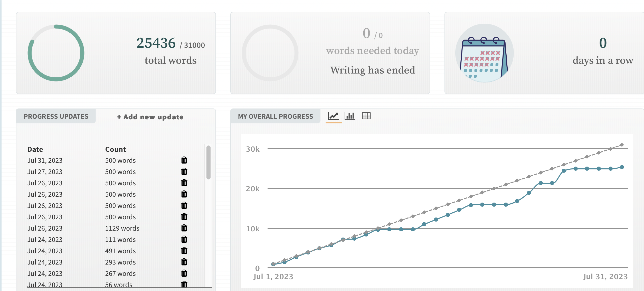Click Add new update
Screen dimensions: 644x291
[x=150, y=117]
